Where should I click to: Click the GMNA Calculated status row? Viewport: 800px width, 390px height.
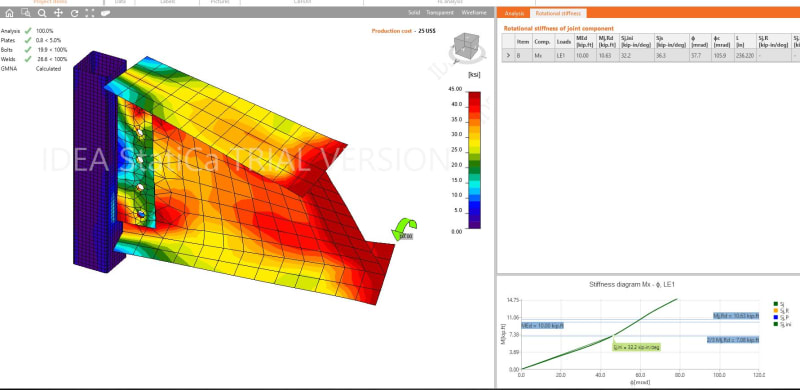click(31, 68)
